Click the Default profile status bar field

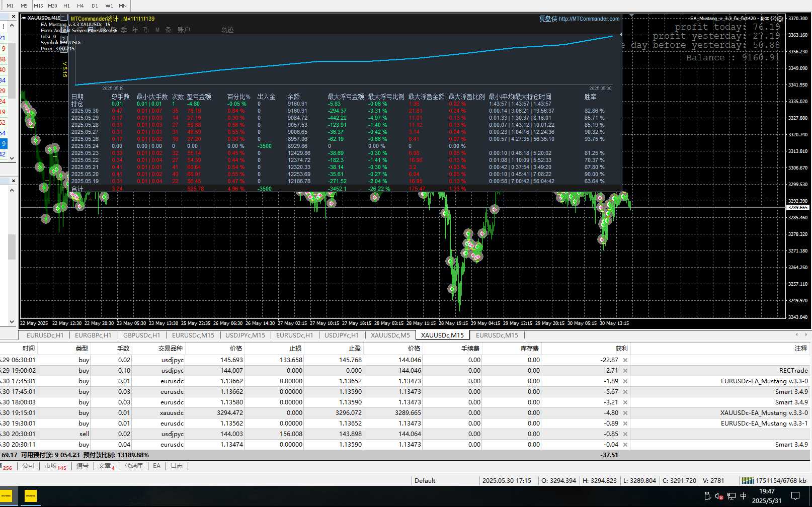[x=445, y=480]
